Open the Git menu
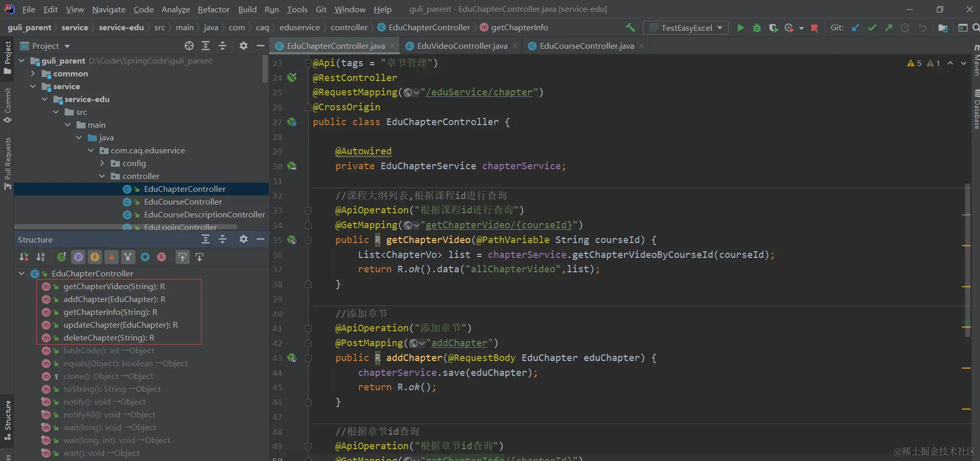This screenshot has width=980, height=461. tap(321, 9)
